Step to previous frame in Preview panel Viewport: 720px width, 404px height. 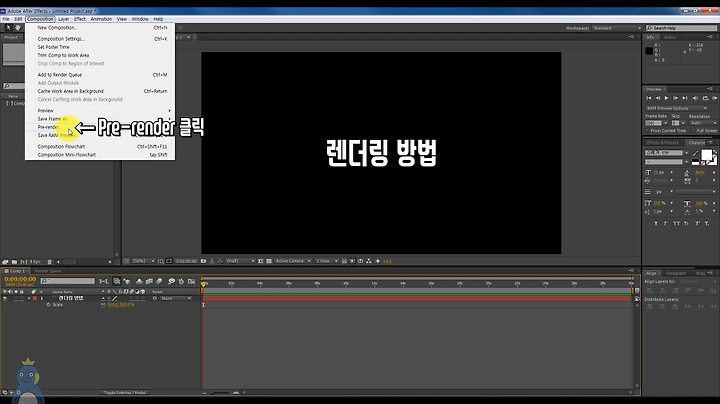coord(658,98)
